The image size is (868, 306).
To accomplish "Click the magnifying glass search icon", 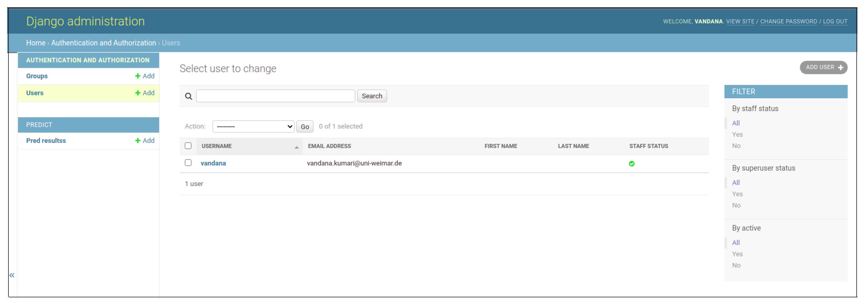I will pyautogui.click(x=188, y=96).
